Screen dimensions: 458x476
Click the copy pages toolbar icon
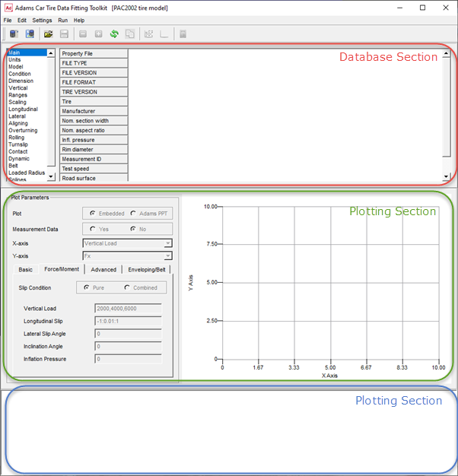(x=130, y=34)
